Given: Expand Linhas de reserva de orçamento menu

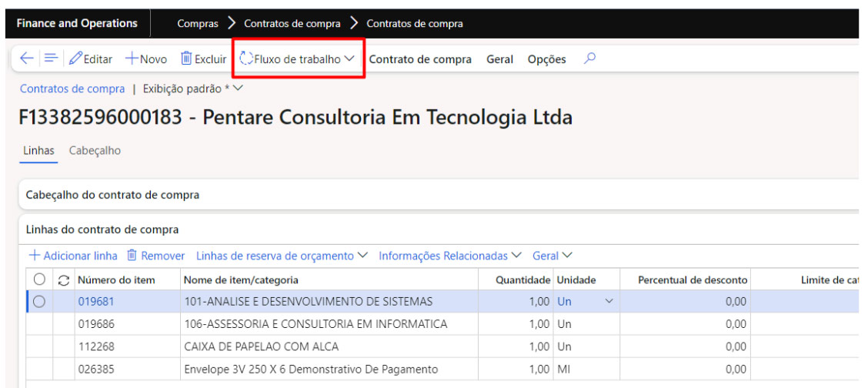Looking at the screenshot, I should point(282,256).
